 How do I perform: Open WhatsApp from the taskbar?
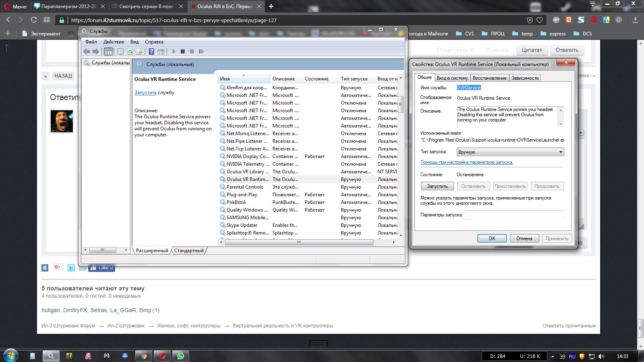(180, 356)
